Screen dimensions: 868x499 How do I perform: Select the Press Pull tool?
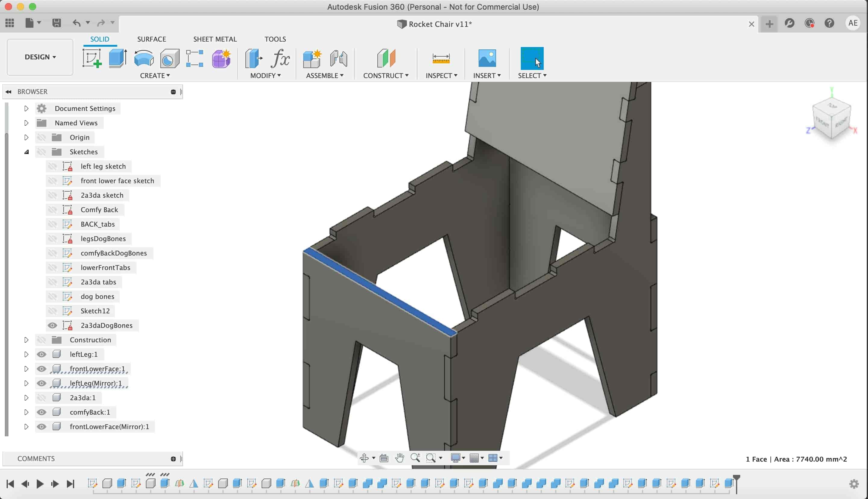point(254,58)
